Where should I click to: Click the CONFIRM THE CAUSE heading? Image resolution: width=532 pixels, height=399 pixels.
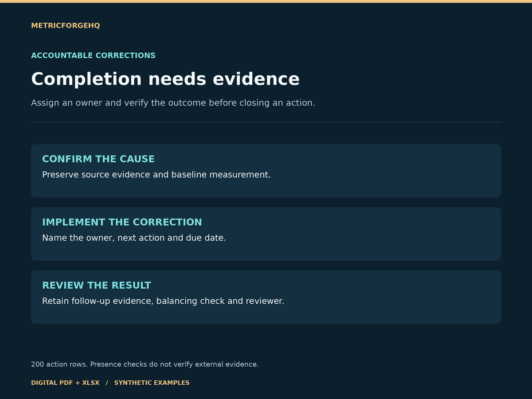pos(98,159)
